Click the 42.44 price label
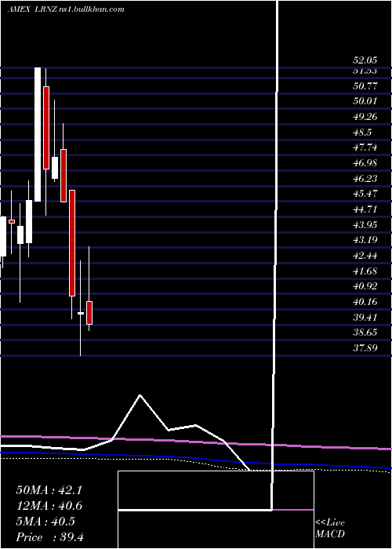 365,256
